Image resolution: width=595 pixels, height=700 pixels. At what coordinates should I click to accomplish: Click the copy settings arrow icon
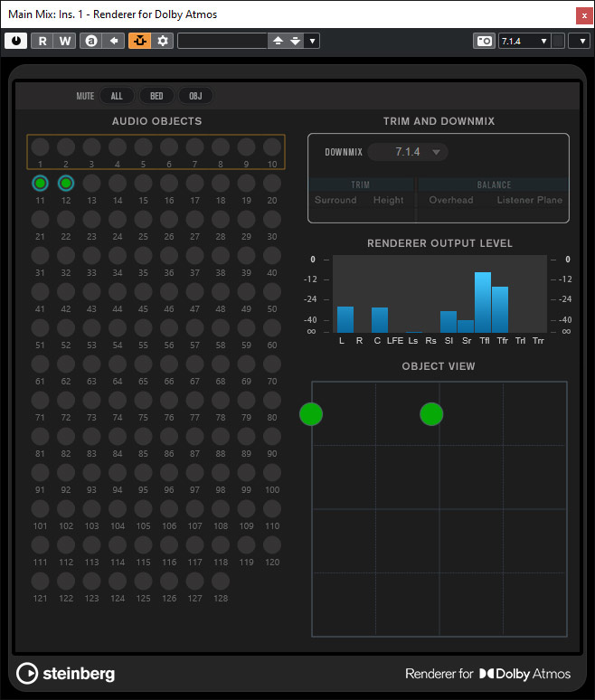tap(113, 41)
